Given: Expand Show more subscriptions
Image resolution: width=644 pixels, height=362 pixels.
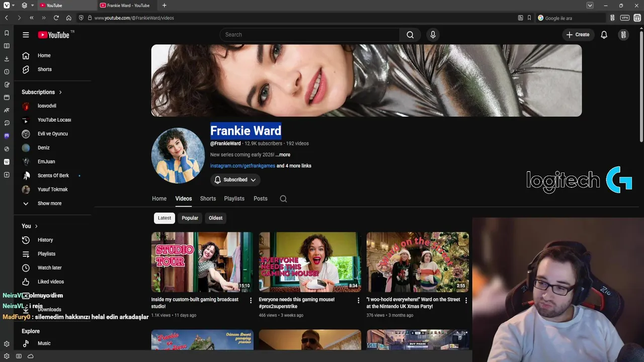Looking at the screenshot, I should (49, 203).
